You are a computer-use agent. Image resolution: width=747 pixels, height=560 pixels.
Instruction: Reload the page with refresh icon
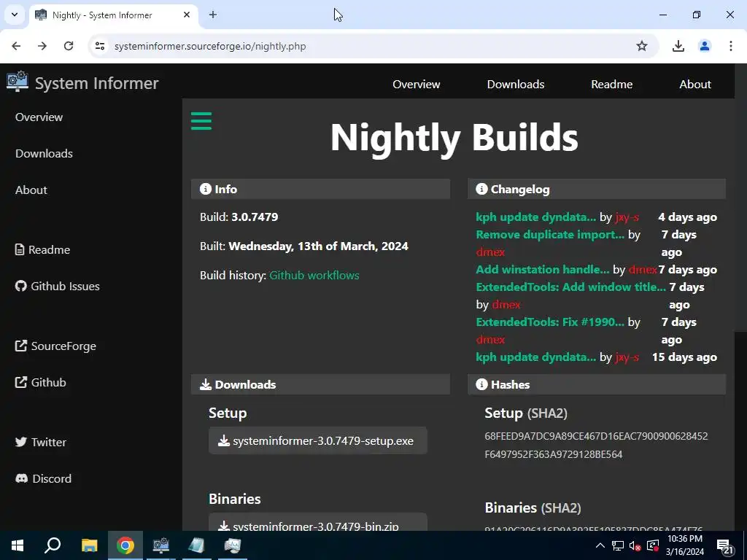tap(69, 46)
